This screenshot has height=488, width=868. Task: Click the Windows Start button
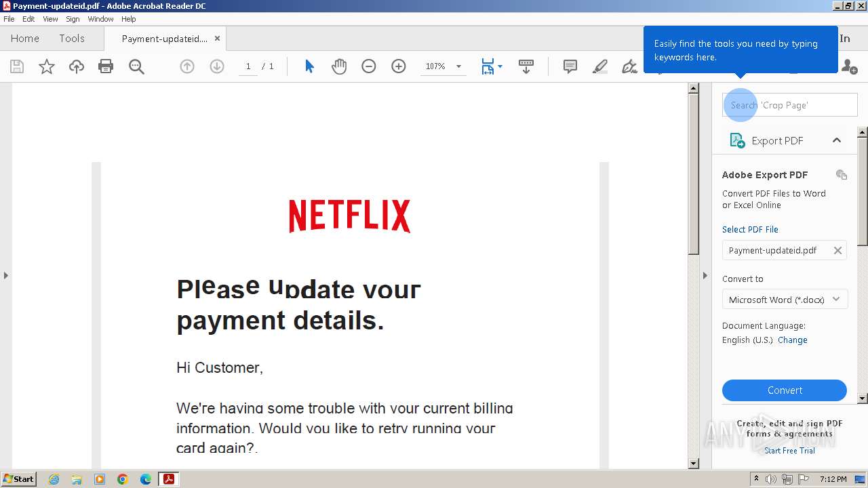point(19,479)
